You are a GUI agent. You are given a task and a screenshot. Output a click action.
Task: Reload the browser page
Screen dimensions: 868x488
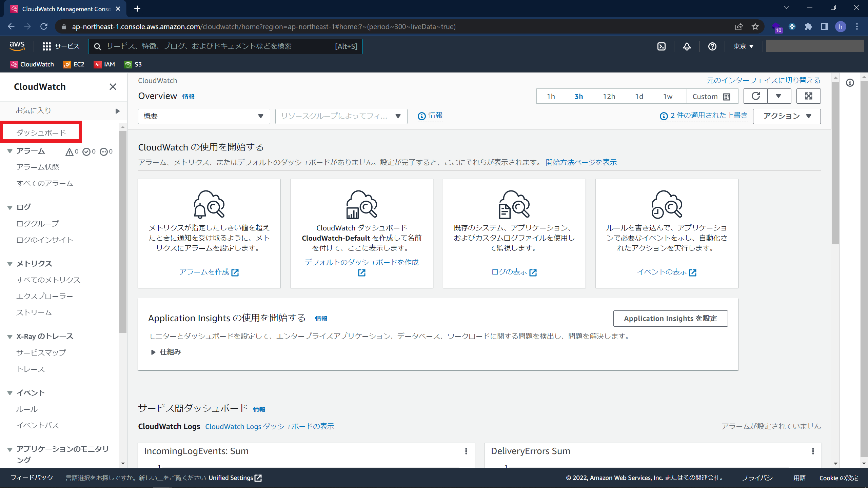point(44,26)
